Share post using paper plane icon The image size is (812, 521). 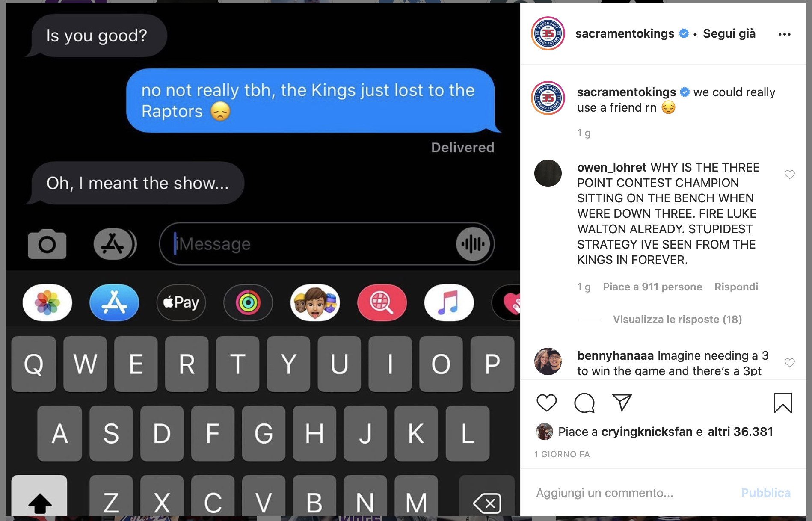click(x=622, y=403)
